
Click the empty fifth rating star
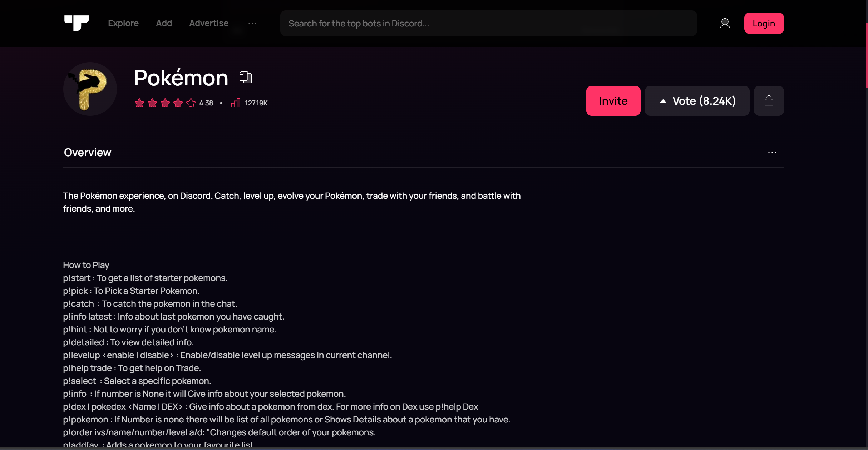[191, 103]
